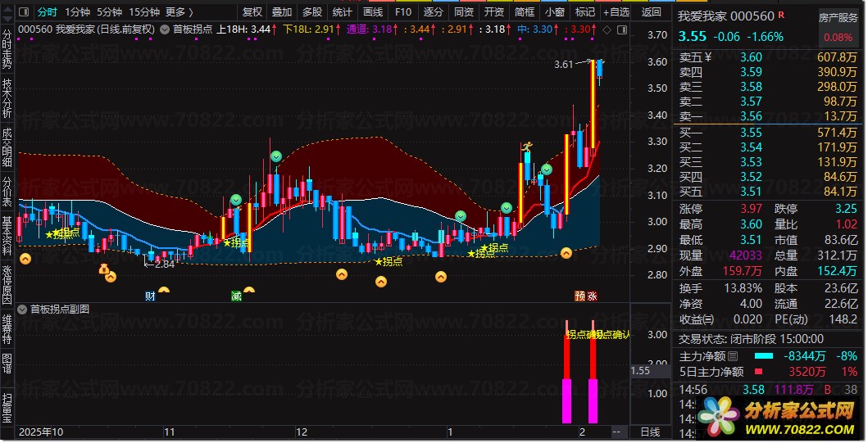
Task: Click the red R marker after 000560
Action: (781, 15)
